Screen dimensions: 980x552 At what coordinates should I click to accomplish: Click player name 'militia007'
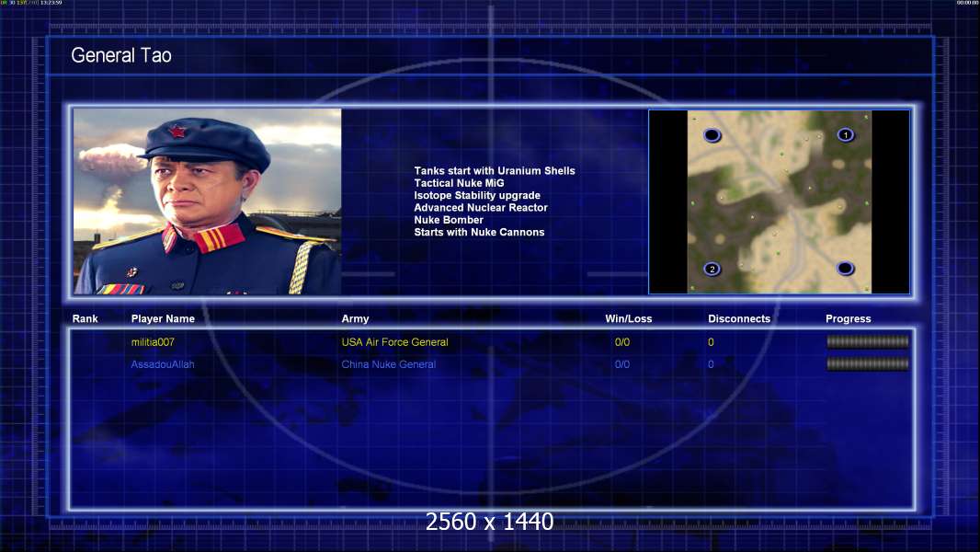[153, 342]
